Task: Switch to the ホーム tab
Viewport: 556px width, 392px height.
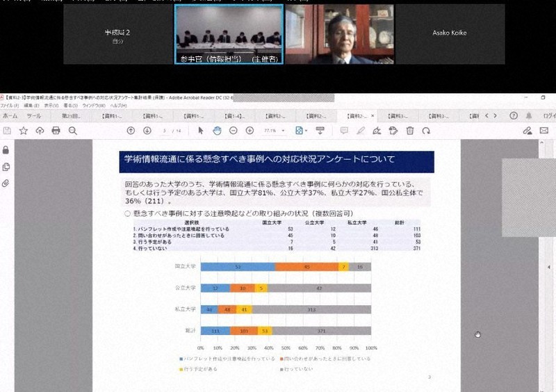Action: (x=10, y=116)
